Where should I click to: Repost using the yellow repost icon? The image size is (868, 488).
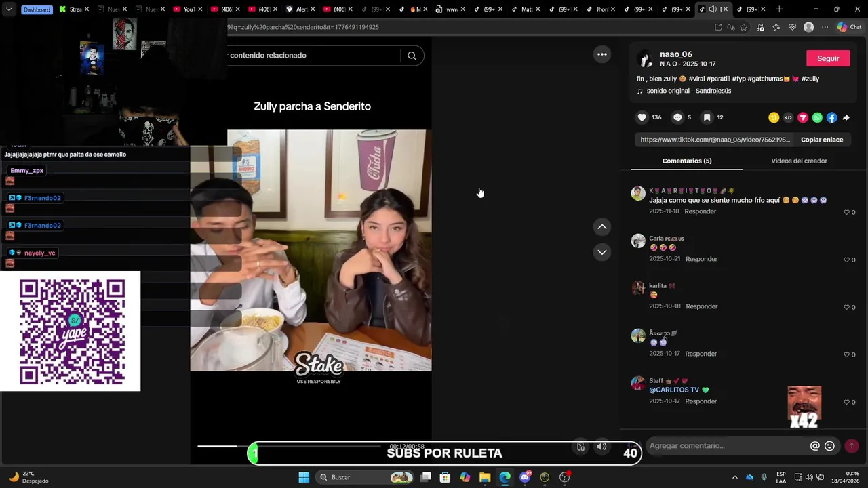click(774, 117)
